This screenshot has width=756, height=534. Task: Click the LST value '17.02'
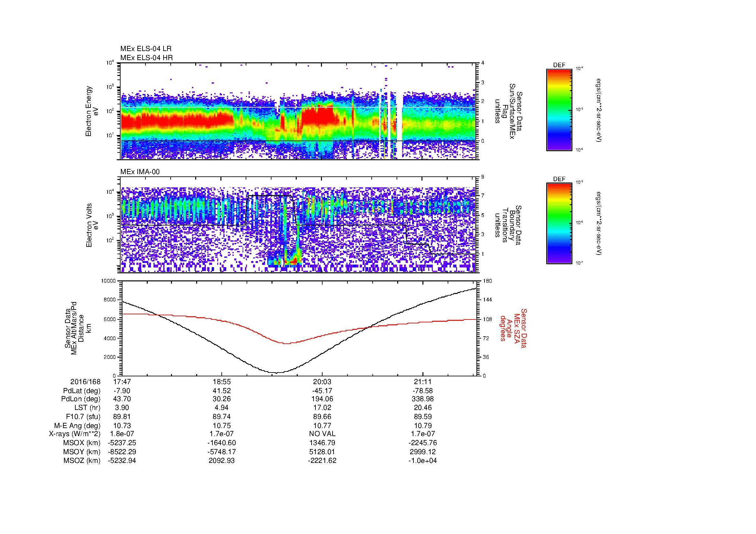click(x=322, y=408)
